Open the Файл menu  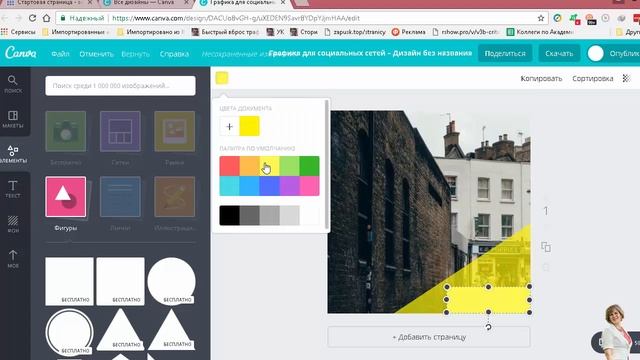[60, 53]
